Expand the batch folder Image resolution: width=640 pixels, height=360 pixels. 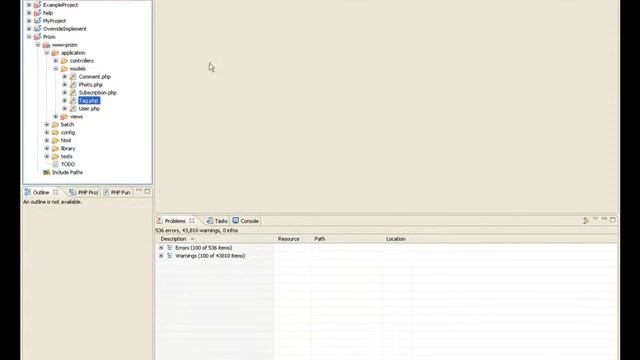(47, 124)
